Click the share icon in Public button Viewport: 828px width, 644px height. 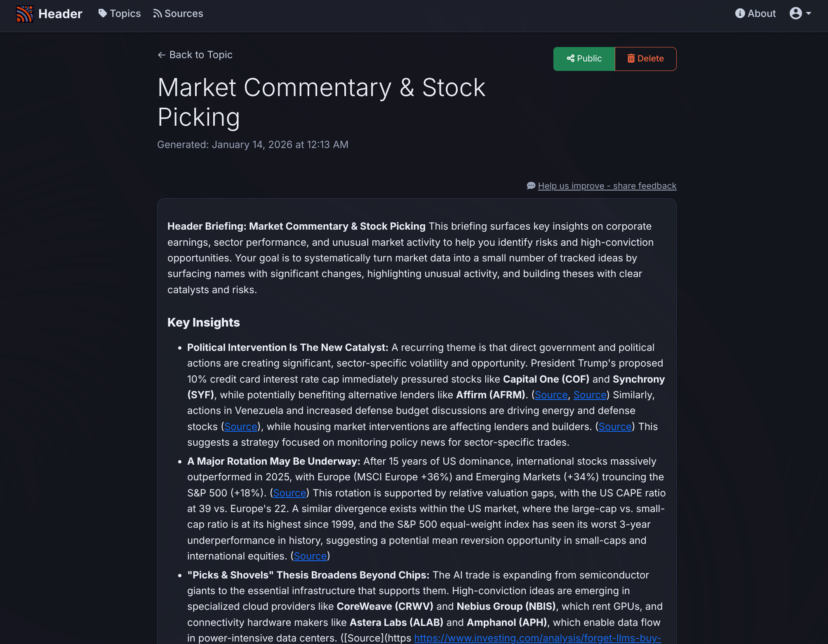coord(571,59)
